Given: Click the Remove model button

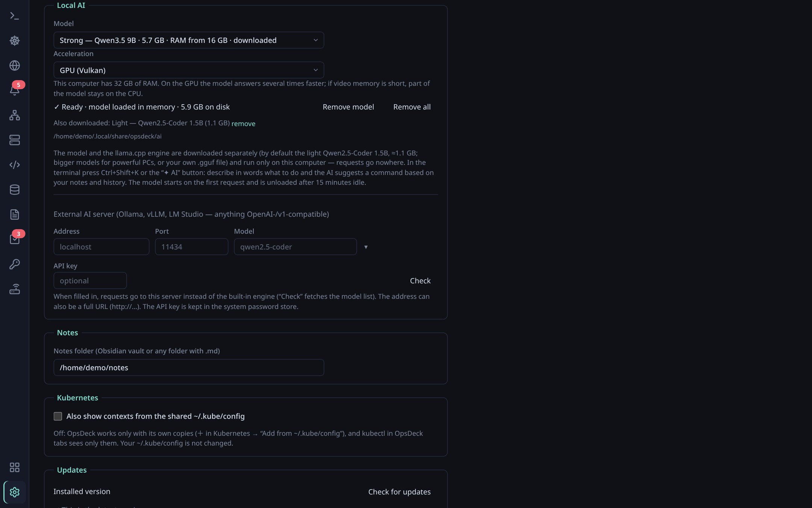Looking at the screenshot, I should coord(348,107).
